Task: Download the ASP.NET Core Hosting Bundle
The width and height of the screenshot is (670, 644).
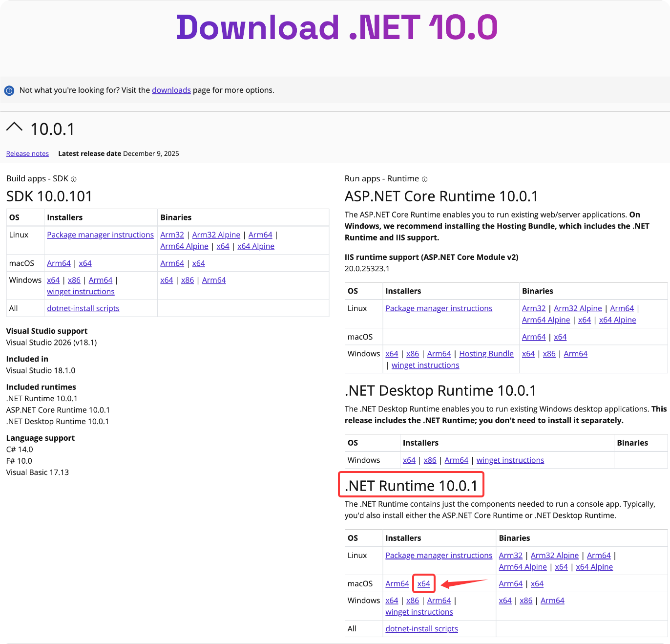Action: (486, 354)
